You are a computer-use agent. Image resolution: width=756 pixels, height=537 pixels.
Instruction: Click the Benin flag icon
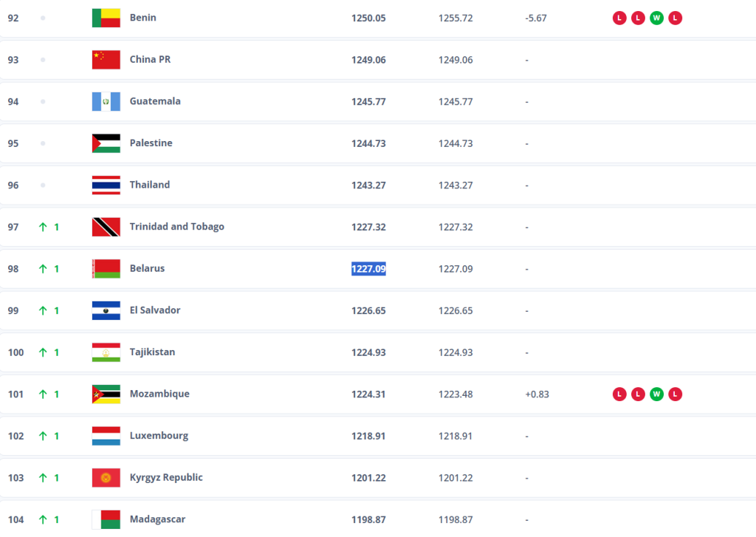[x=106, y=18]
